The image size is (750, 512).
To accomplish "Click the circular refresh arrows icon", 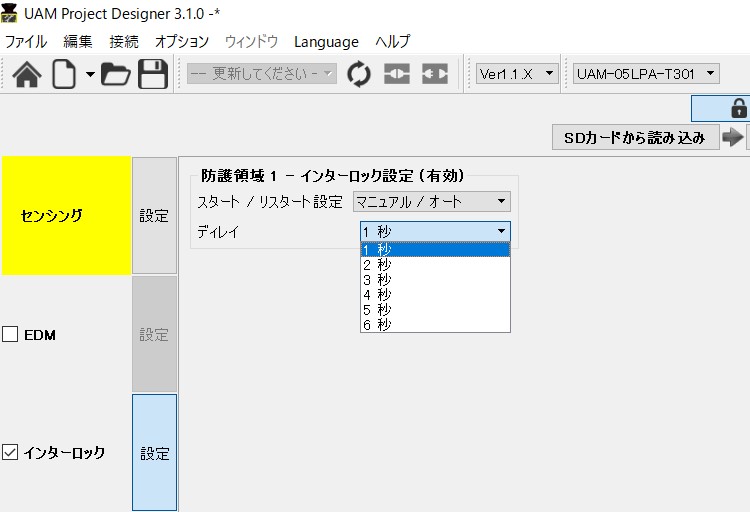I will point(358,75).
